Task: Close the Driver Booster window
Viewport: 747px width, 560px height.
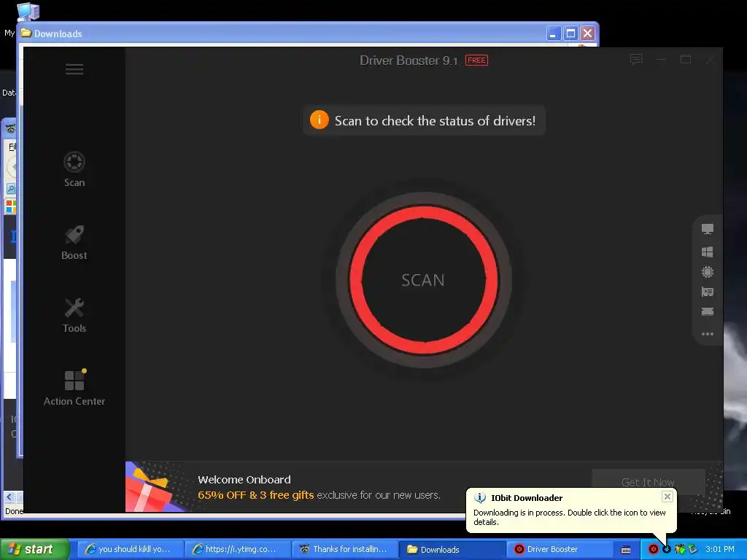Action: click(x=710, y=60)
